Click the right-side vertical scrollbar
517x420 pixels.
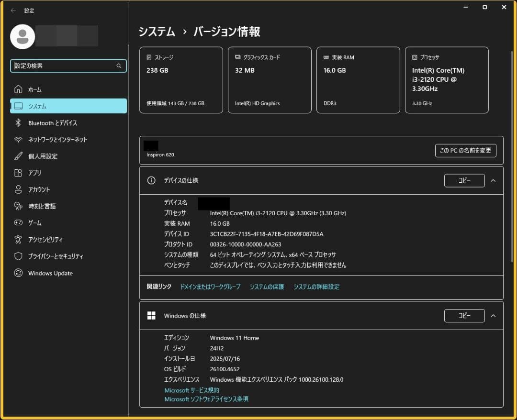tap(512, 156)
